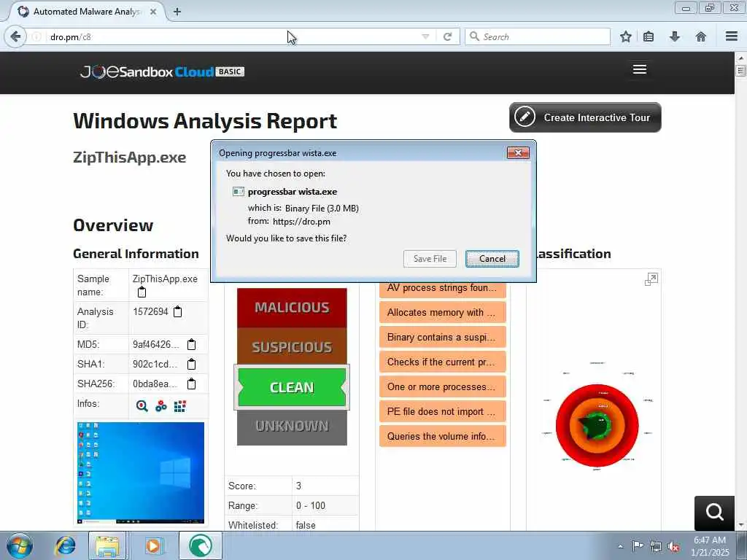This screenshot has width=747, height=560.
Task: Open the URL bar history dropdown arrow
Action: [x=425, y=36]
